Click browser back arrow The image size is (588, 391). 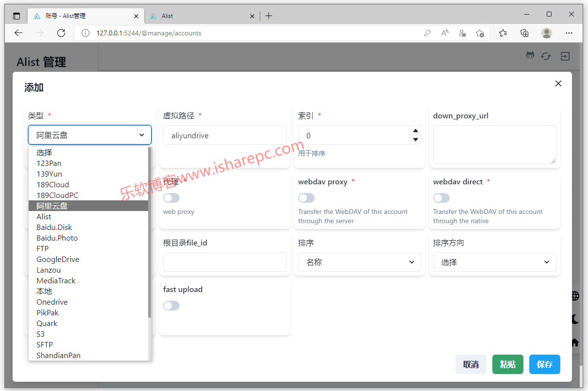(x=18, y=33)
